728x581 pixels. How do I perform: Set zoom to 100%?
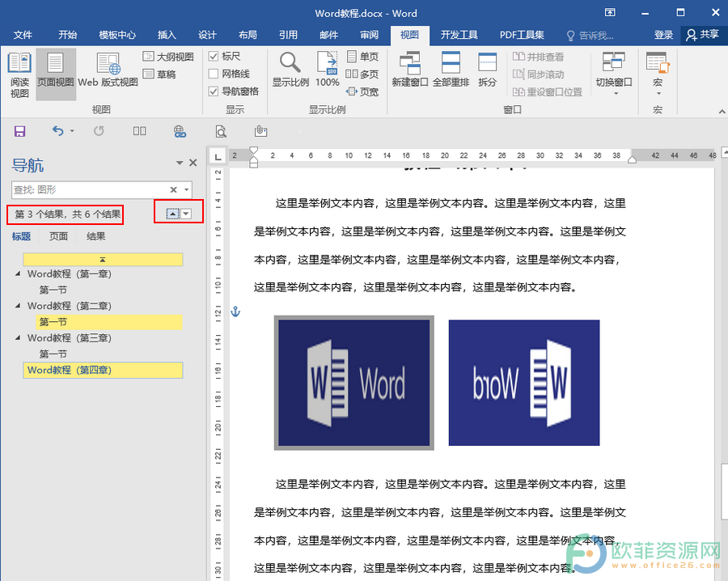328,70
